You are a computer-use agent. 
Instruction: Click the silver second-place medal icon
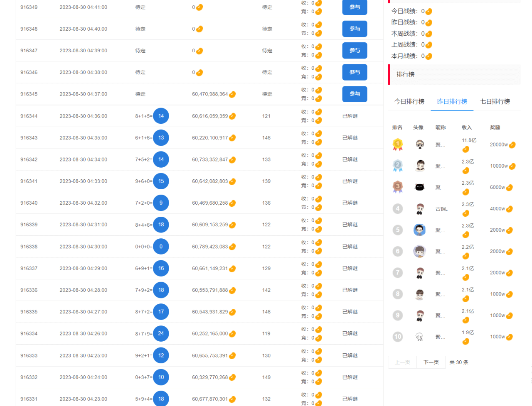pyautogui.click(x=398, y=166)
